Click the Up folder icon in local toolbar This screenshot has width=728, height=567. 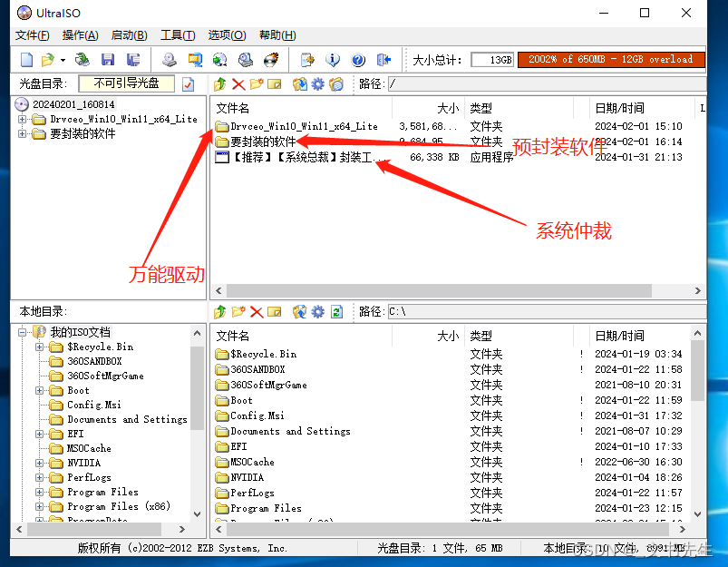point(220,311)
